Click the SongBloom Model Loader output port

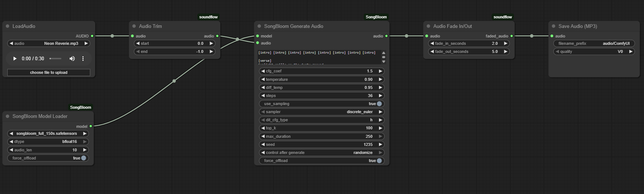coord(91,126)
